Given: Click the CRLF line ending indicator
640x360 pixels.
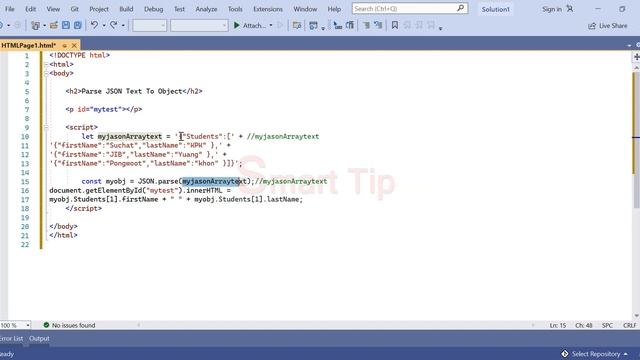Looking at the screenshot, I should (629, 325).
